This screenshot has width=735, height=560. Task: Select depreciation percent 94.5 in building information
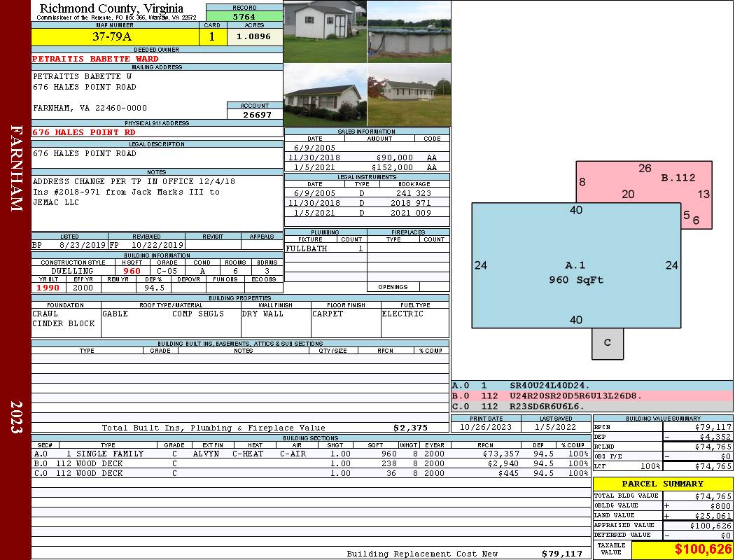(154, 288)
